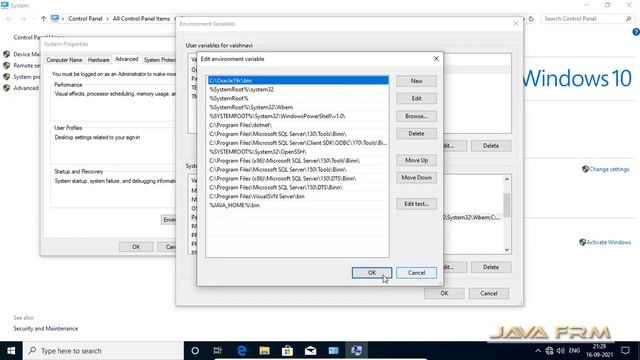Delete the selected path entry
The image size is (640, 360).
tap(416, 133)
